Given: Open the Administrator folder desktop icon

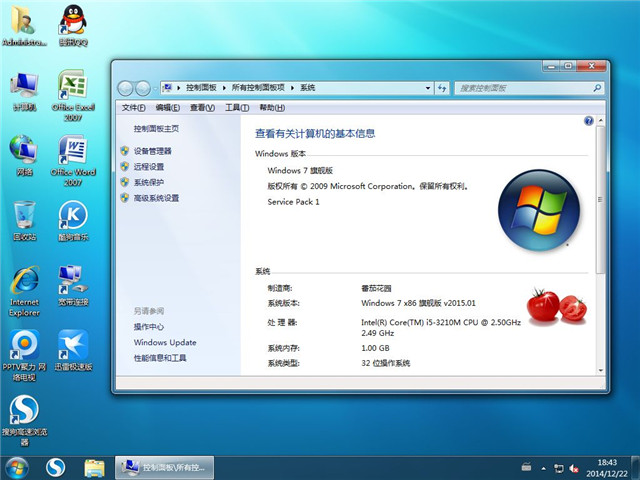Looking at the screenshot, I should point(24,25).
